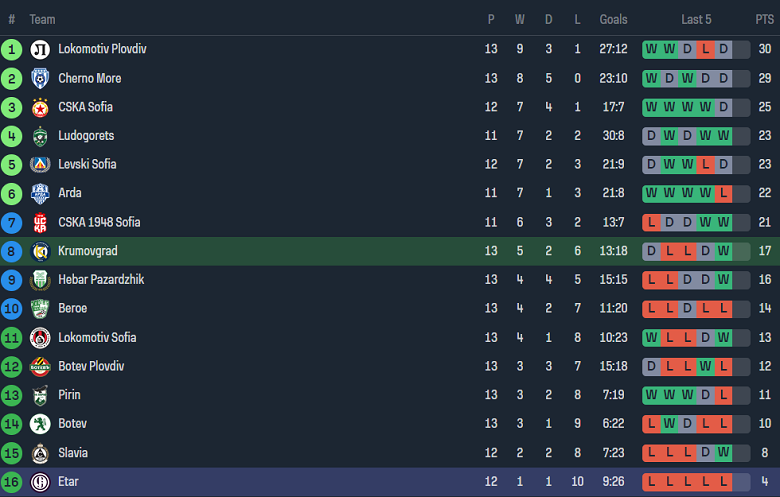Click Lokomotiv Plovdiv's most recent match result
Viewport: 780px width, 497px height.
click(x=723, y=49)
